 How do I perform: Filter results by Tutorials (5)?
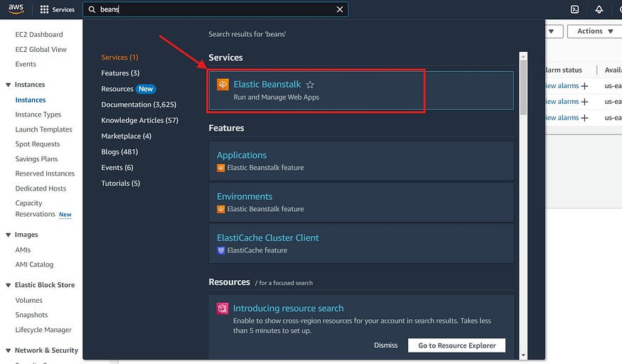point(121,183)
